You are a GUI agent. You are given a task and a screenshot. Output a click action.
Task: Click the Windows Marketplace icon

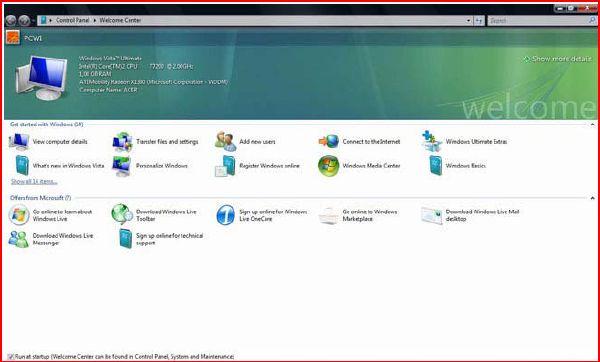pyautogui.click(x=329, y=216)
